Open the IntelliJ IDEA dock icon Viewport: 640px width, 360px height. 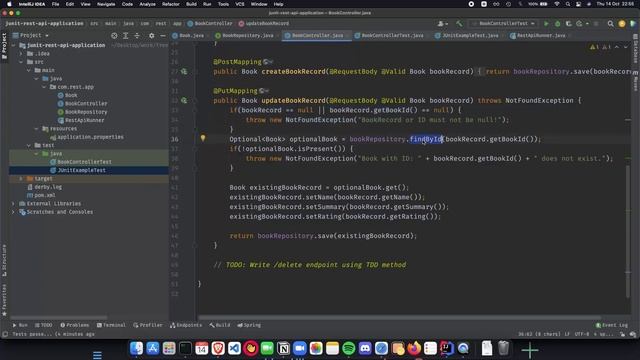pos(447,348)
